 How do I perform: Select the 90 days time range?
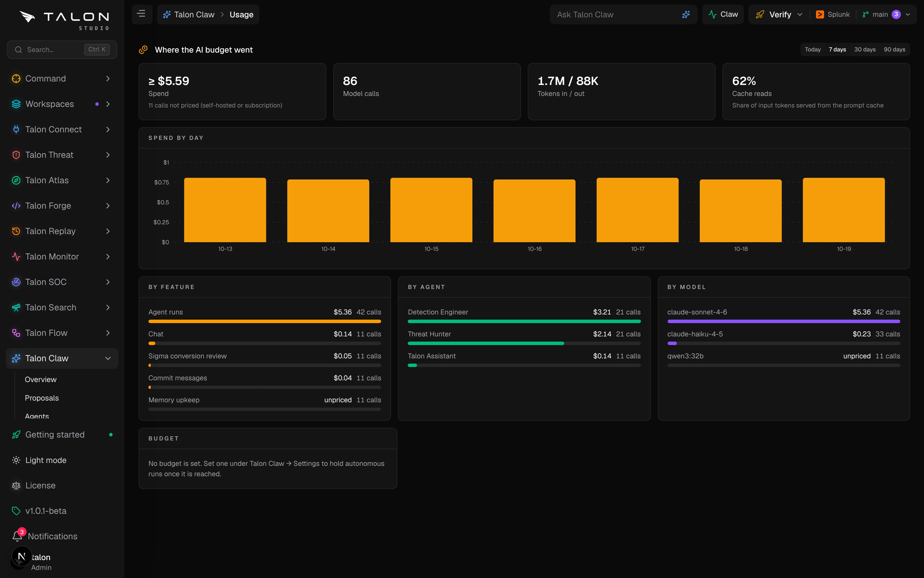pyautogui.click(x=894, y=49)
